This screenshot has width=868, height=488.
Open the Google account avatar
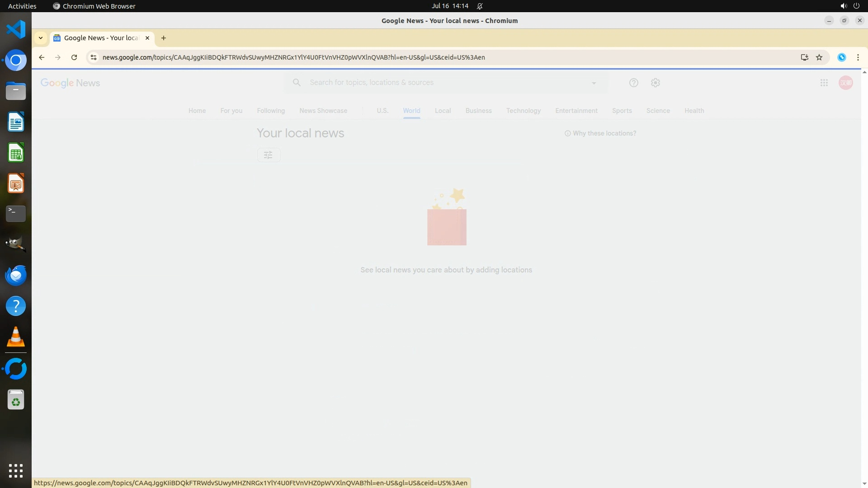(846, 83)
